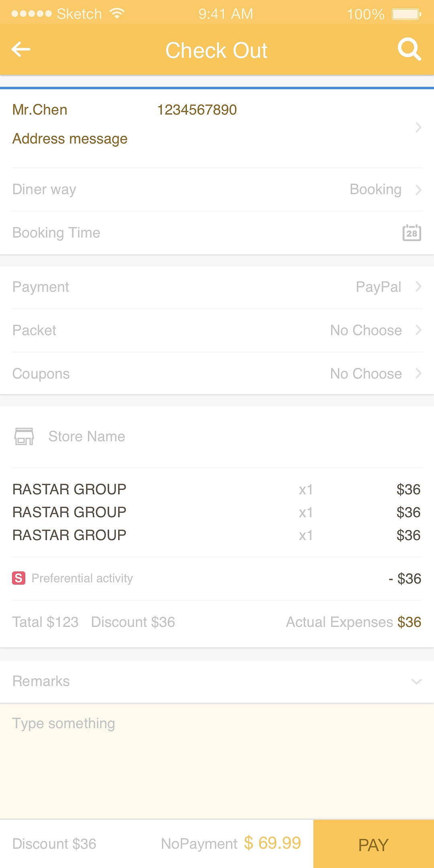This screenshot has width=434, height=868.
Task: Select the first RASTAR GROUP item
Action: point(70,489)
